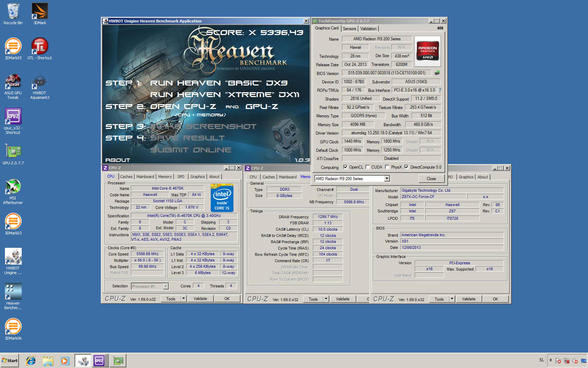
Task: Open ASUS GPU Tweak desktop icon
Action: click(13, 86)
